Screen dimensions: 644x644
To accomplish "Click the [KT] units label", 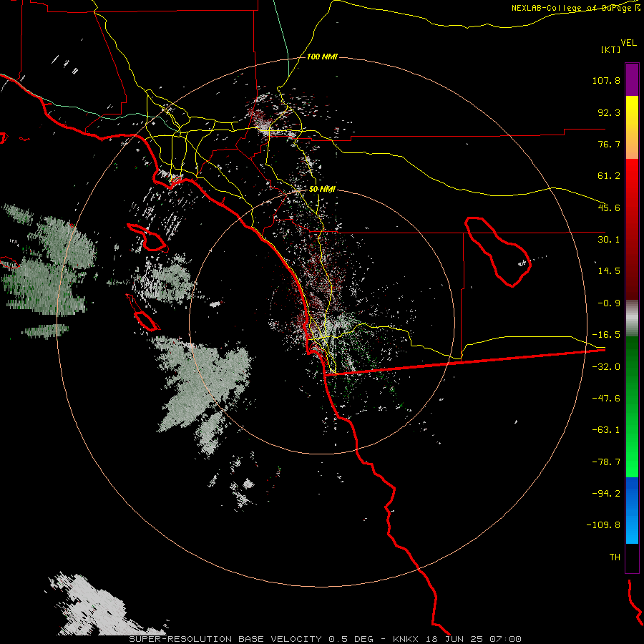I will 610,49.
